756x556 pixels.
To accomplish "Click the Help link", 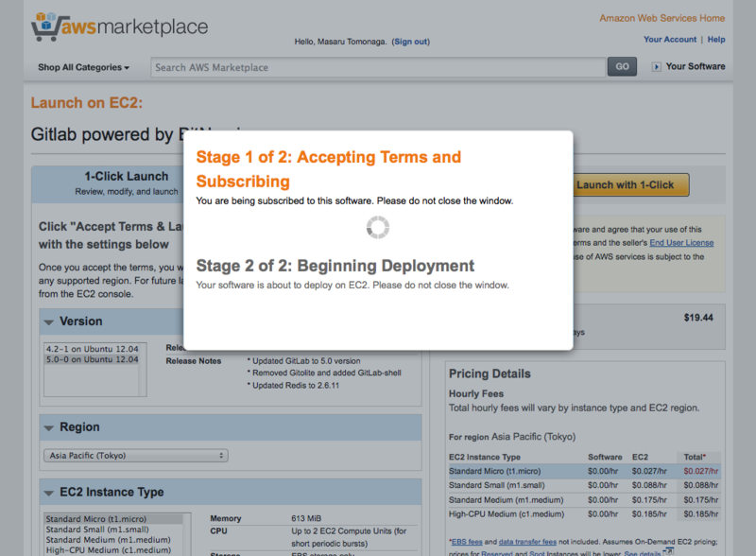I will click(x=716, y=40).
